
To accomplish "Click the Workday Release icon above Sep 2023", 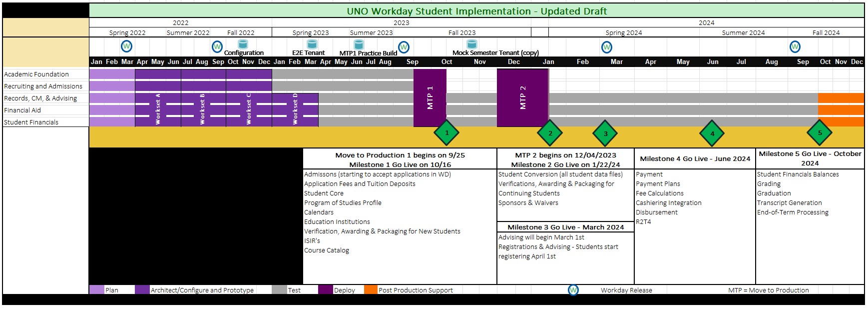I will pos(404,47).
